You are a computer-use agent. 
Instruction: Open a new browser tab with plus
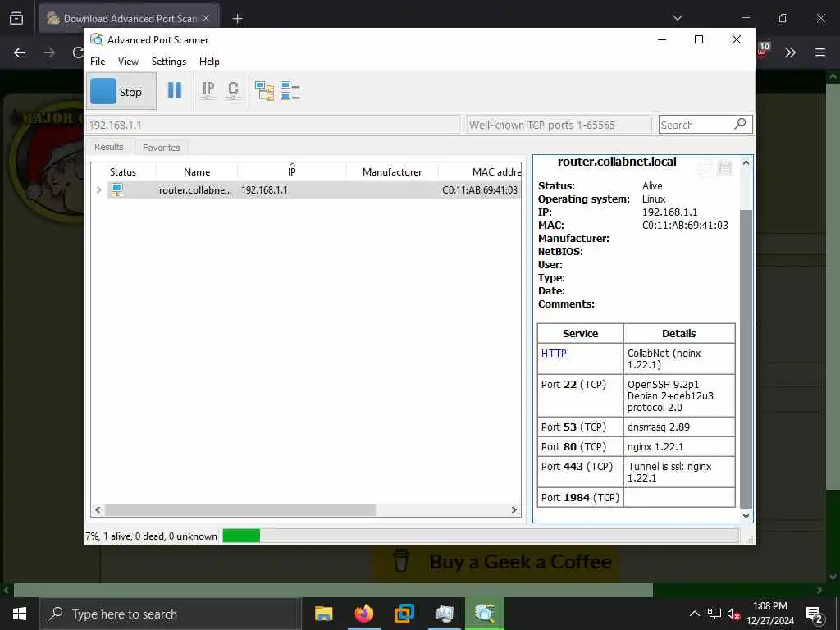coord(237,19)
